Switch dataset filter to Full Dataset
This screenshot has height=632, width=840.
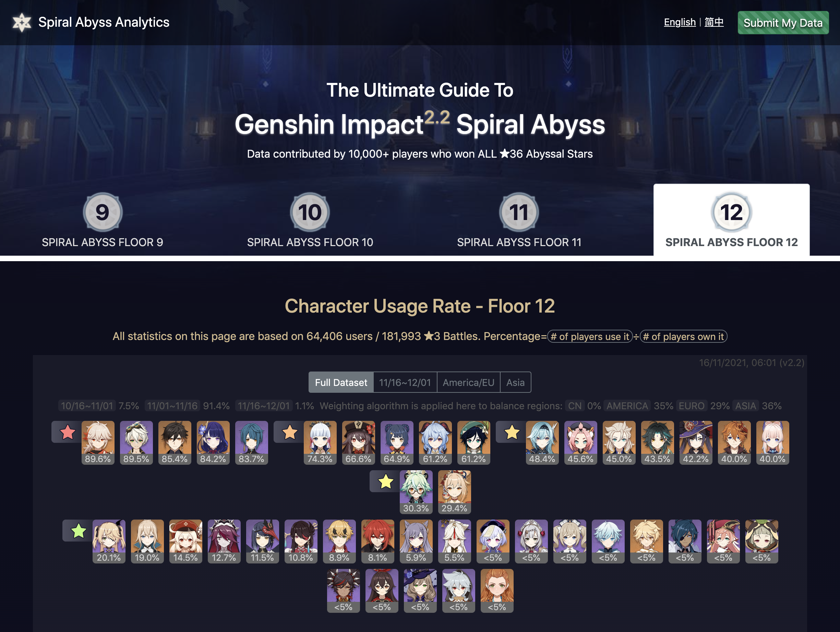pyautogui.click(x=341, y=382)
